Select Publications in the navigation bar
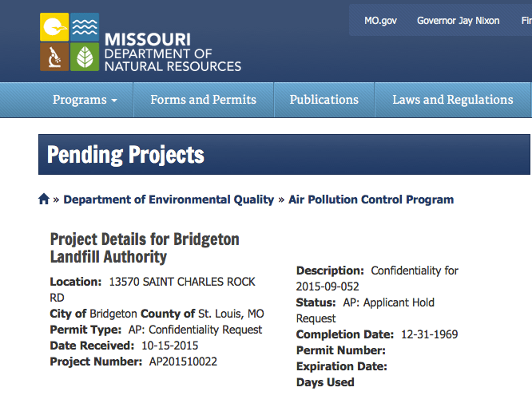532x411 pixels. pos(324,100)
